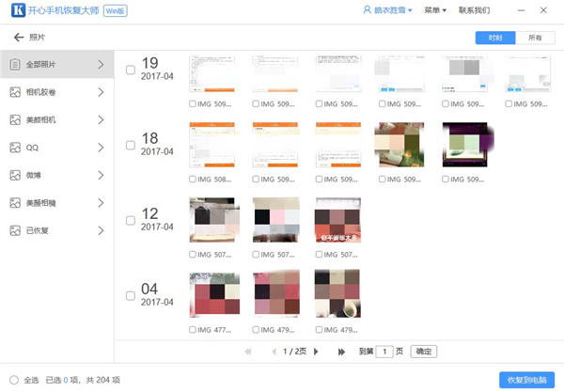Click the 开心手机恢复大师 logo icon
The image size is (564, 392).
click(16, 11)
